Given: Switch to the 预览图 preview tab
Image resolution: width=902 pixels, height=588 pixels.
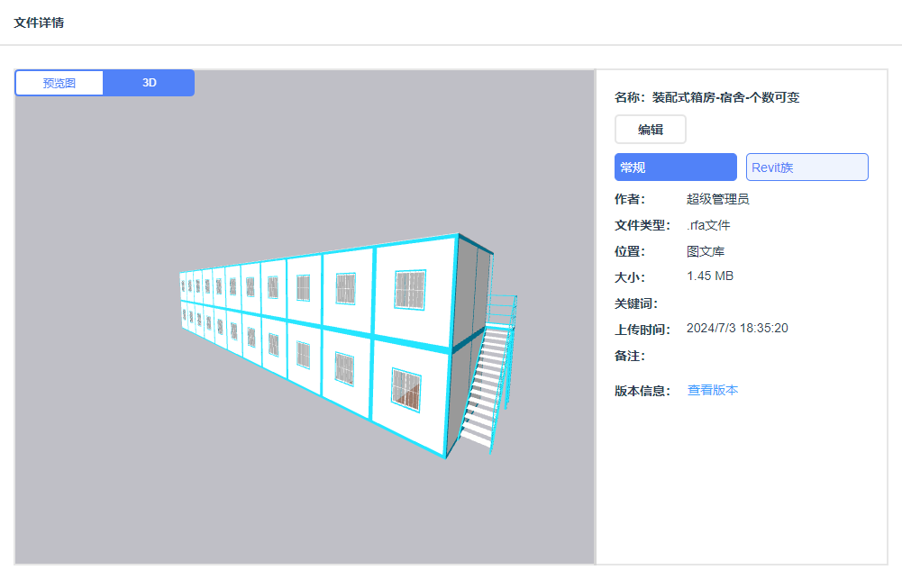Looking at the screenshot, I should point(59,82).
